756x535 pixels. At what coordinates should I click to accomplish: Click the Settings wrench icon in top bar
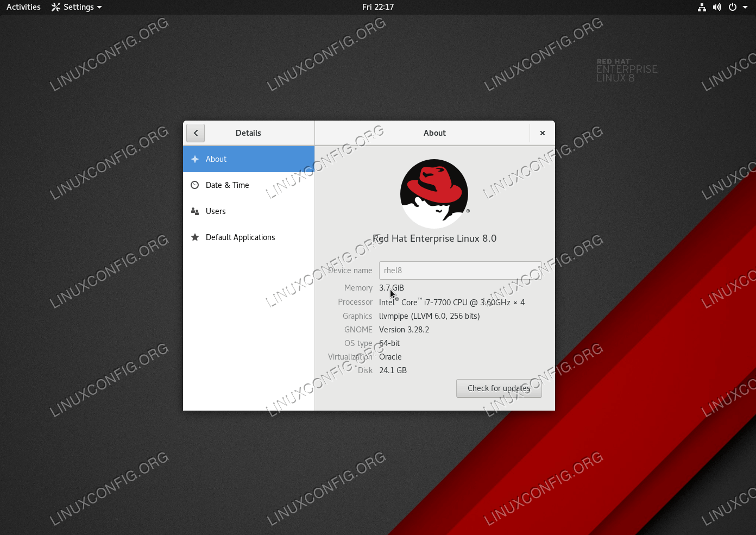tap(55, 7)
